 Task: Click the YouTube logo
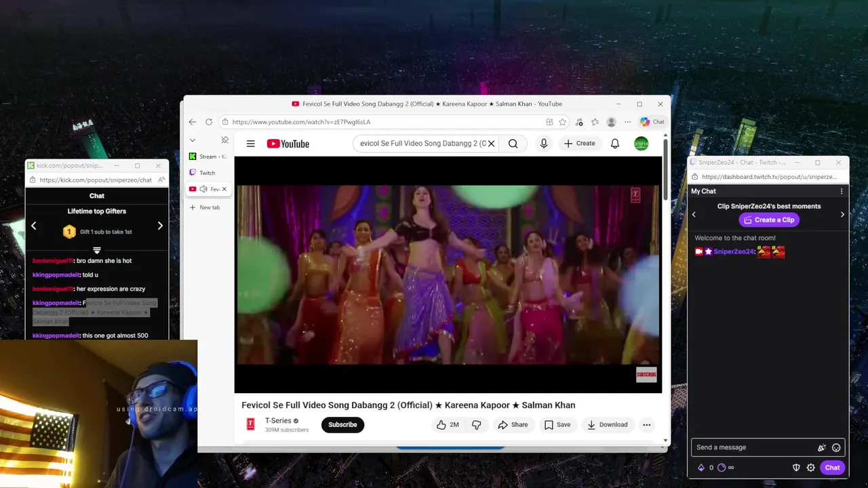(x=288, y=144)
